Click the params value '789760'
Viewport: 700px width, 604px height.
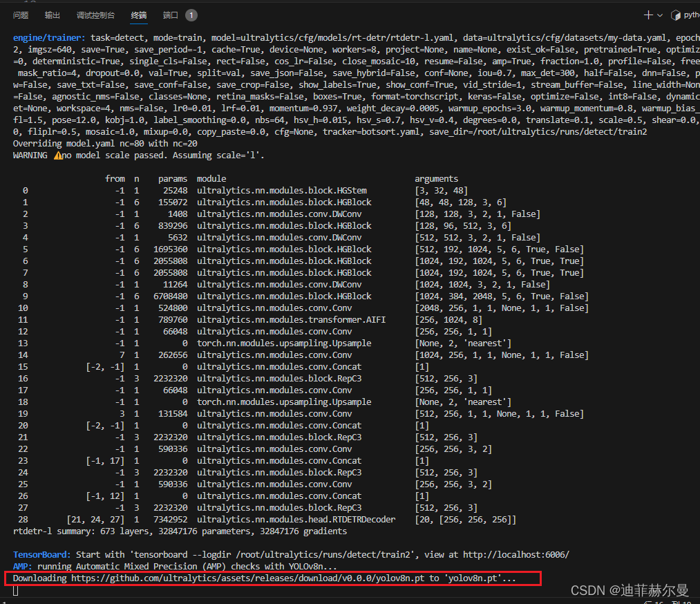click(173, 320)
